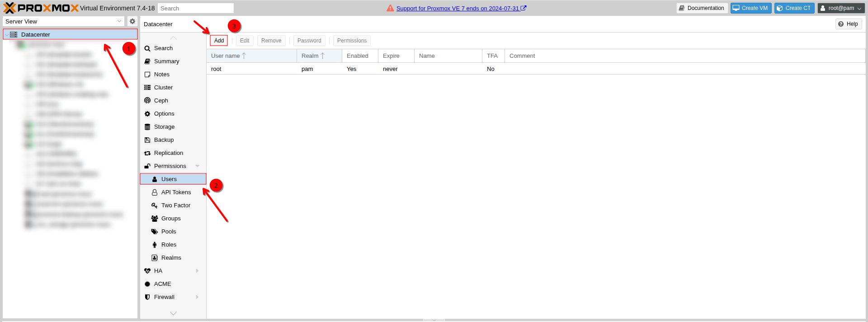Click the top Search input field
Image resolution: width=868 pixels, height=322 pixels.
tap(195, 8)
